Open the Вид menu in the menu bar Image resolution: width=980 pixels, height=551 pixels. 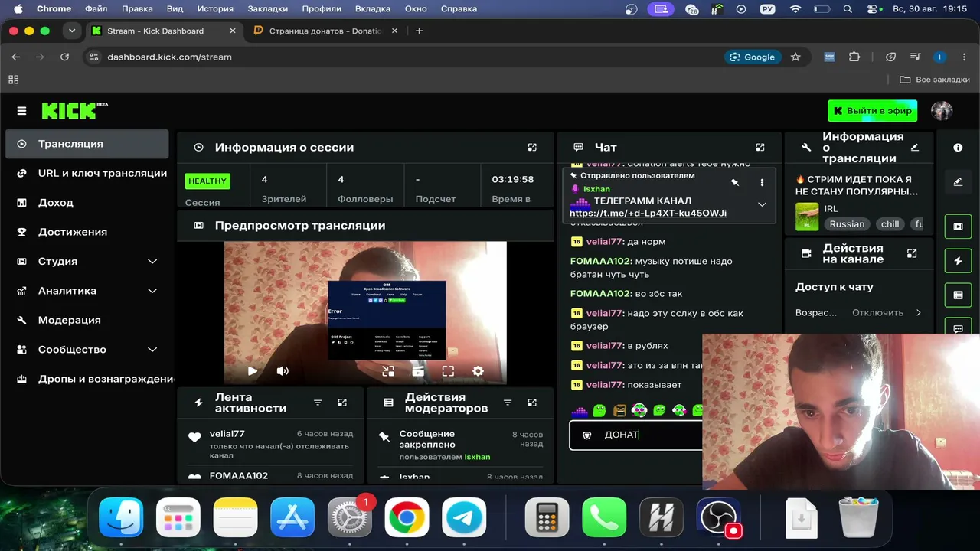coord(175,9)
